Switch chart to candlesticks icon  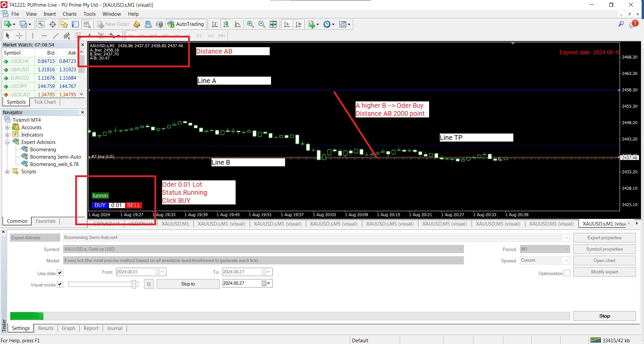pos(226,24)
